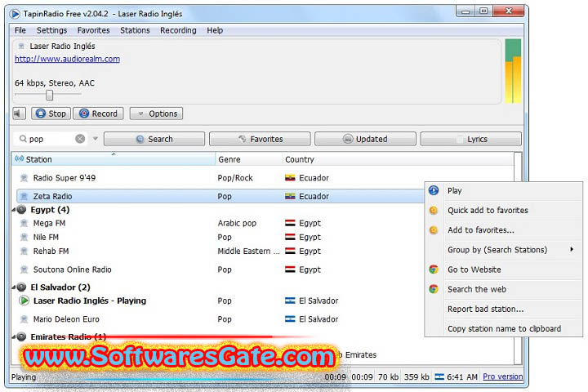The height and width of the screenshot is (392, 588).
Task: Sort by the Station column header
Action: [x=114, y=159]
